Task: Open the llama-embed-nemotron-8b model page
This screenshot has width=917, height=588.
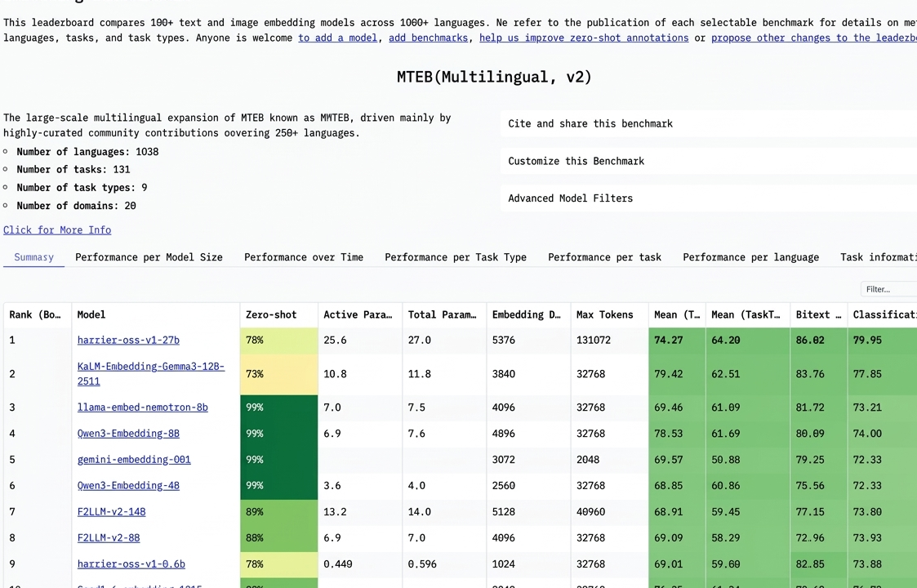Action: (x=142, y=407)
